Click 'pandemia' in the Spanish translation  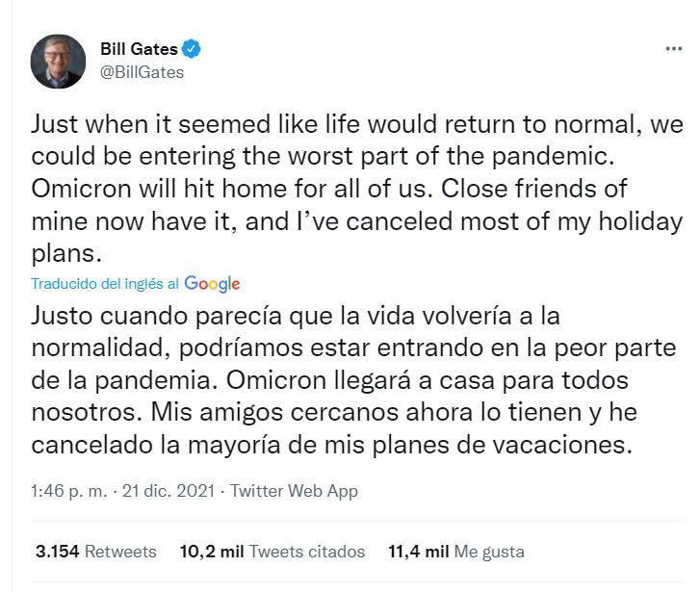[x=156, y=381]
